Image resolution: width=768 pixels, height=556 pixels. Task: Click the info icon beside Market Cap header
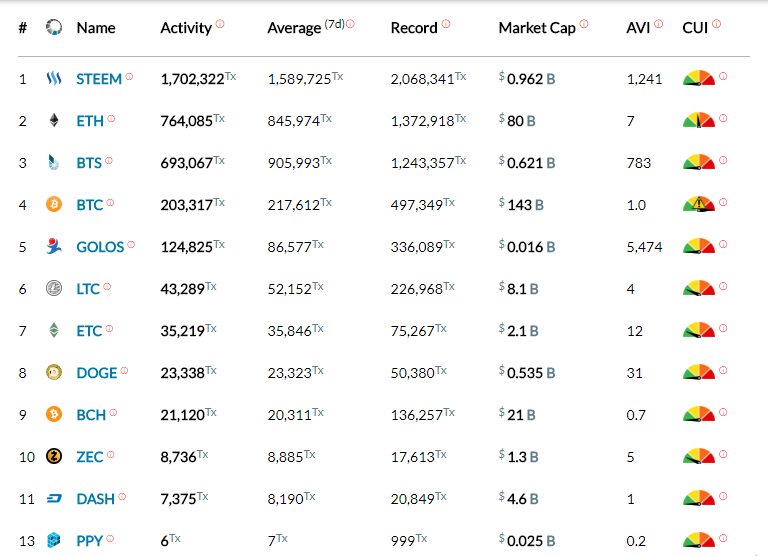click(584, 24)
